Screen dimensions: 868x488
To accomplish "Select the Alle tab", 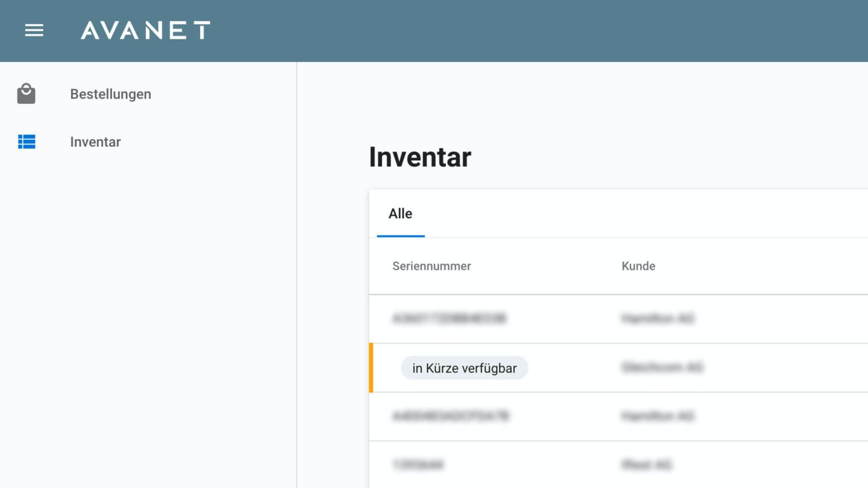I will pos(400,214).
